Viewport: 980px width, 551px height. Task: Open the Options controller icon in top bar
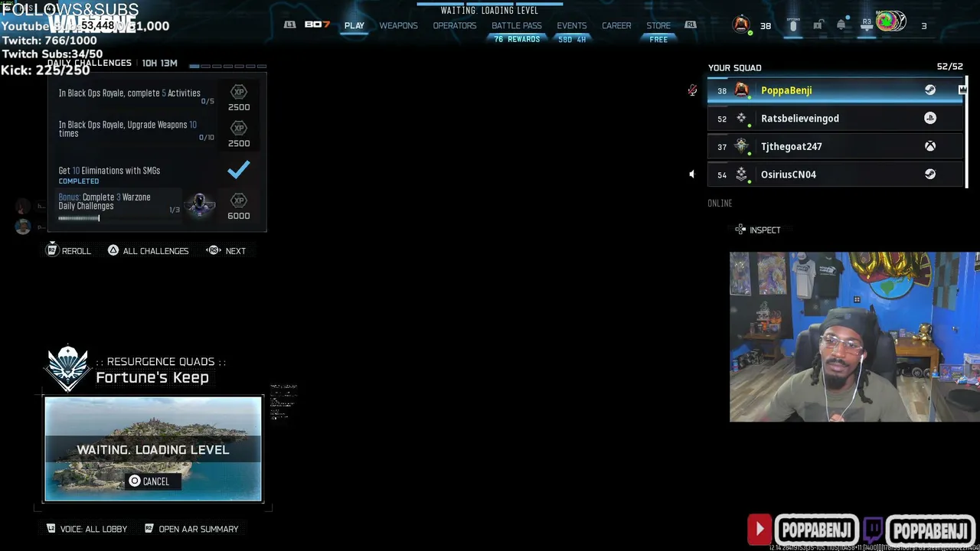793,25
